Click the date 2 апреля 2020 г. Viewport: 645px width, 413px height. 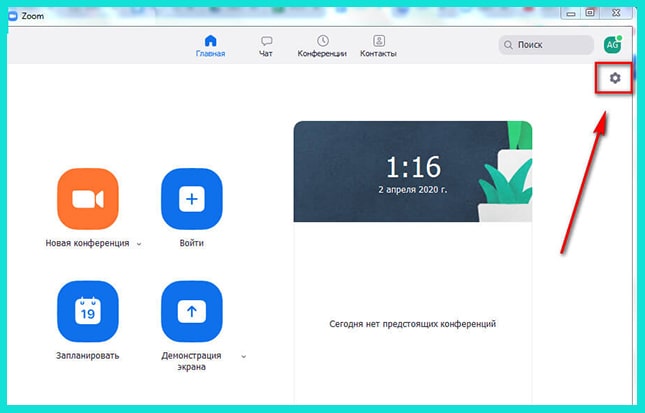coord(413,190)
